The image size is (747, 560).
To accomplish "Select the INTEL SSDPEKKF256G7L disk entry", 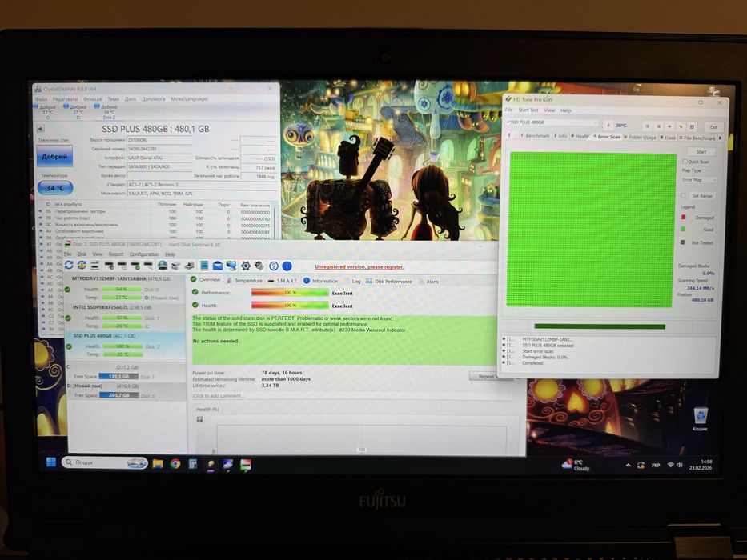I will point(126,317).
